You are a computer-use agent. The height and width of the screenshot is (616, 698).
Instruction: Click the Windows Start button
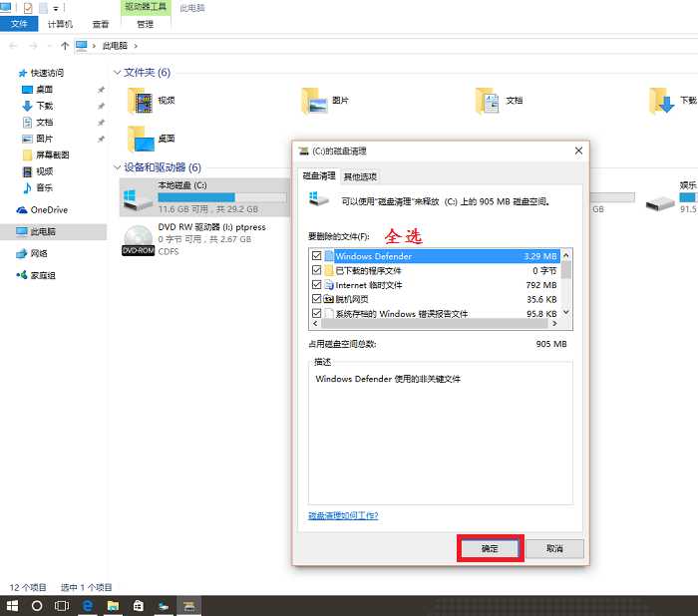(12, 606)
